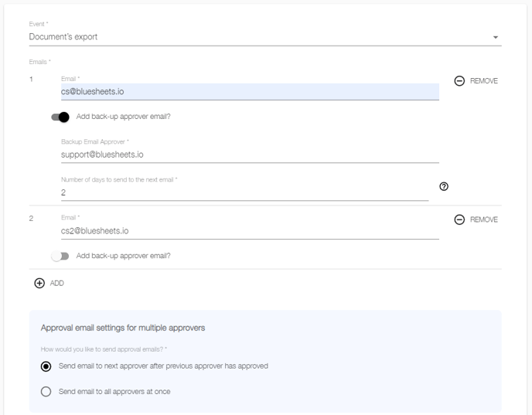Remove the cs2@bluesheets.io email entry
The image size is (532, 415).
pos(476,219)
